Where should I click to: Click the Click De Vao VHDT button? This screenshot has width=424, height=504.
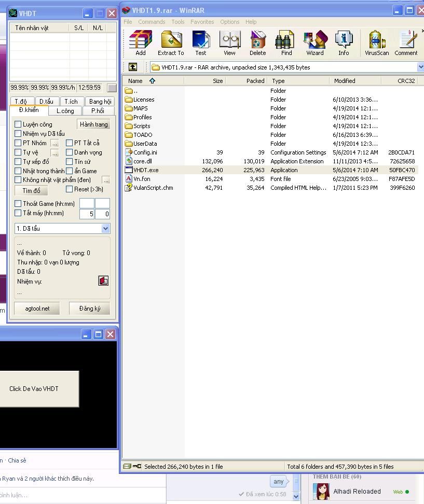coord(38,388)
